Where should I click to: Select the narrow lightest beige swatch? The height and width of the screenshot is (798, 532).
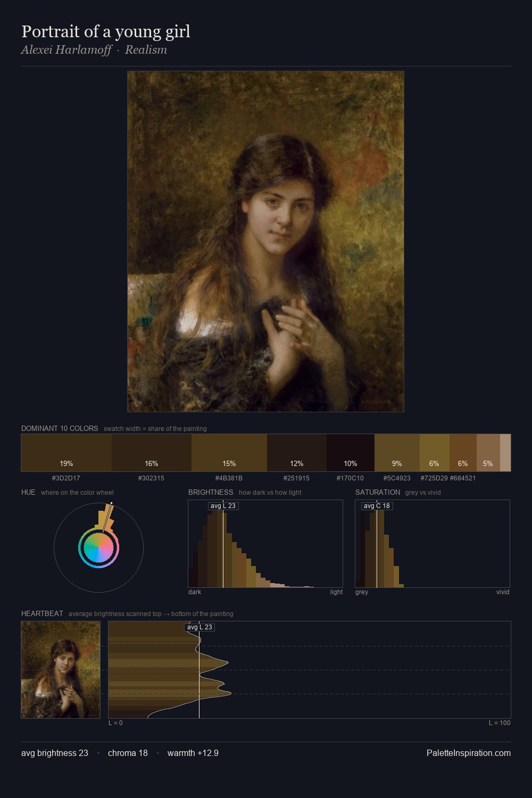point(505,453)
